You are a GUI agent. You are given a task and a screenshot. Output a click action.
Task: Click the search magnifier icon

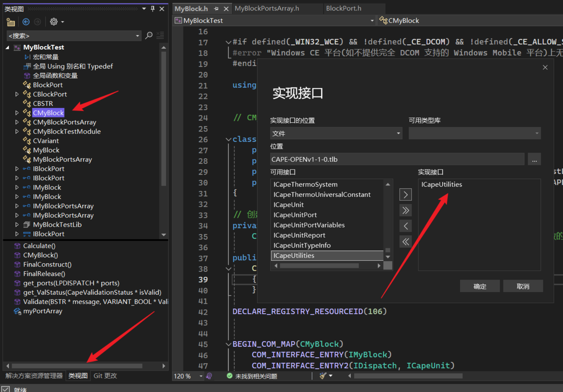coord(149,35)
